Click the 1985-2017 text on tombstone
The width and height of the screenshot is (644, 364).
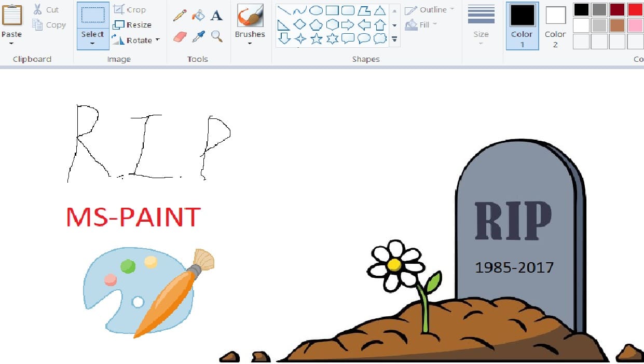click(514, 267)
